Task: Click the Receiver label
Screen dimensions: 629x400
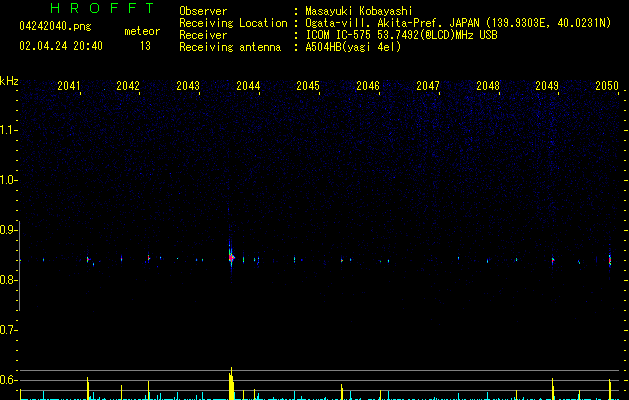Action: coord(203,35)
